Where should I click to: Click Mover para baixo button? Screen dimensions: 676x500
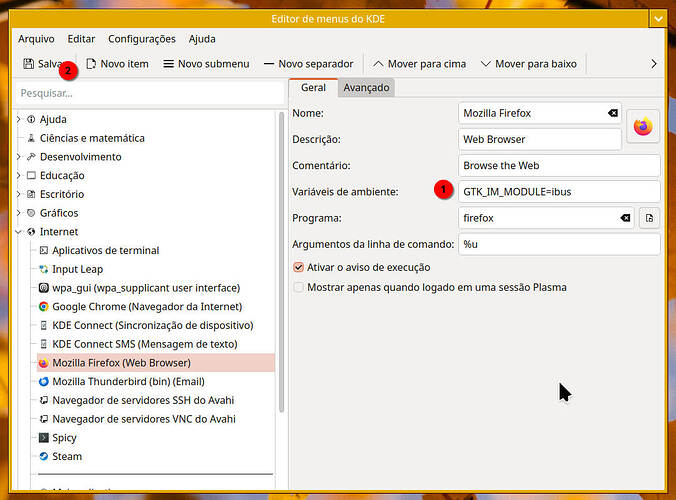pos(529,64)
